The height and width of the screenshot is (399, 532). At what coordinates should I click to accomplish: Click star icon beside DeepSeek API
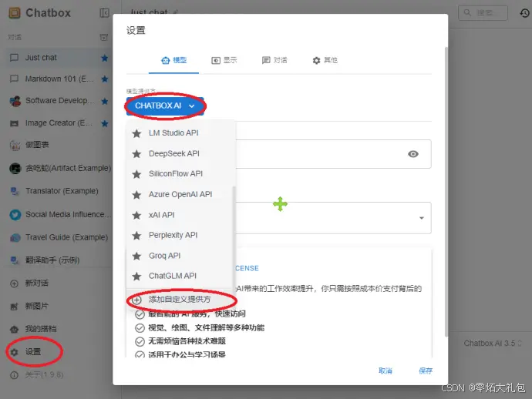click(x=136, y=154)
